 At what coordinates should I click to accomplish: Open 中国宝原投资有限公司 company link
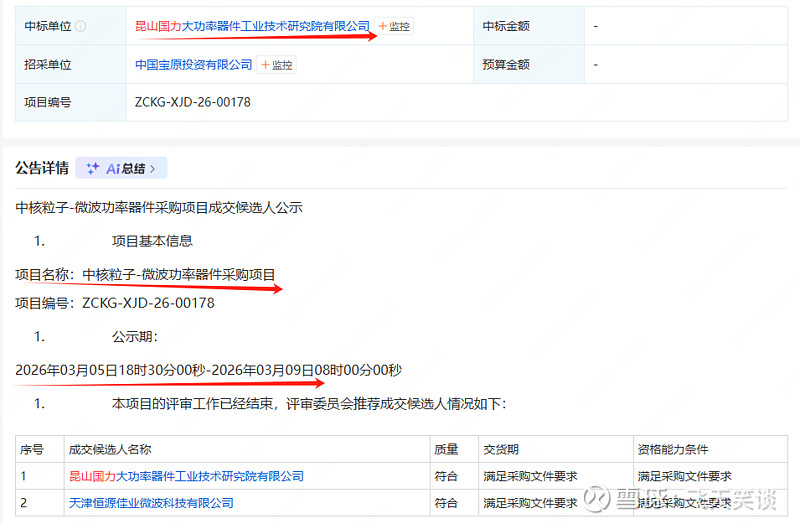(193, 65)
